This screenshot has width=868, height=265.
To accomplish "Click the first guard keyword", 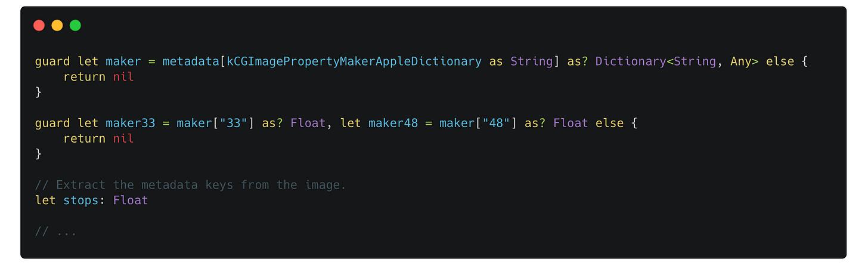I will click(53, 61).
